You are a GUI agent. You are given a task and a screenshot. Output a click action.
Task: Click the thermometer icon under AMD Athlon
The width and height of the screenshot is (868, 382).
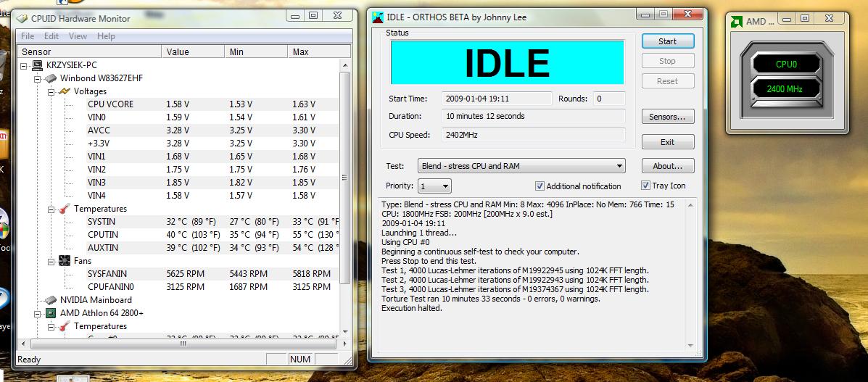point(65,326)
